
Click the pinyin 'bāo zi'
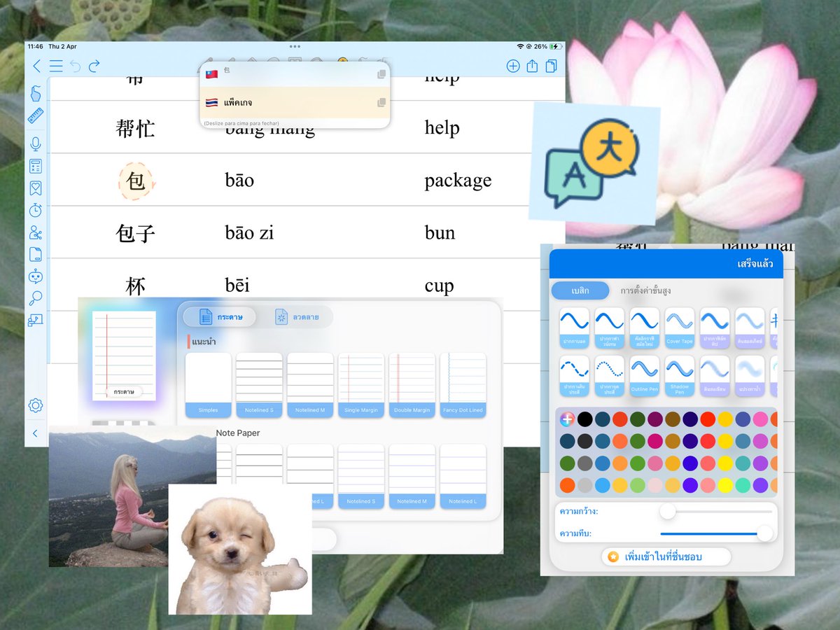249,233
